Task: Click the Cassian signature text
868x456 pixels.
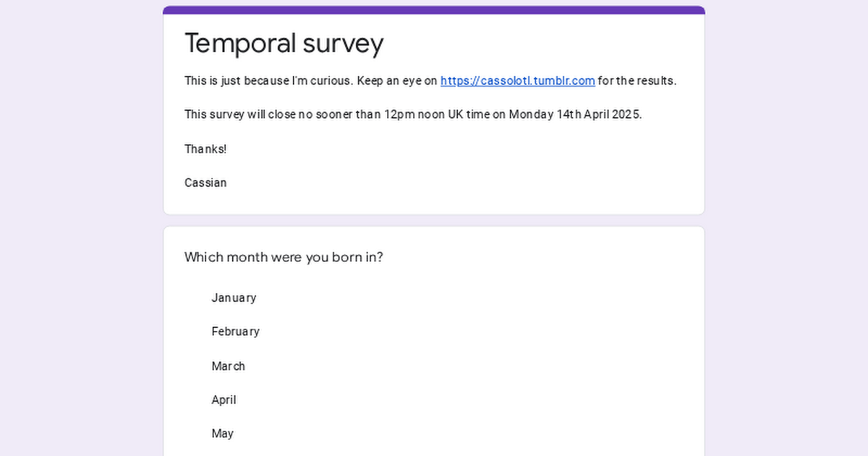Action: (205, 182)
